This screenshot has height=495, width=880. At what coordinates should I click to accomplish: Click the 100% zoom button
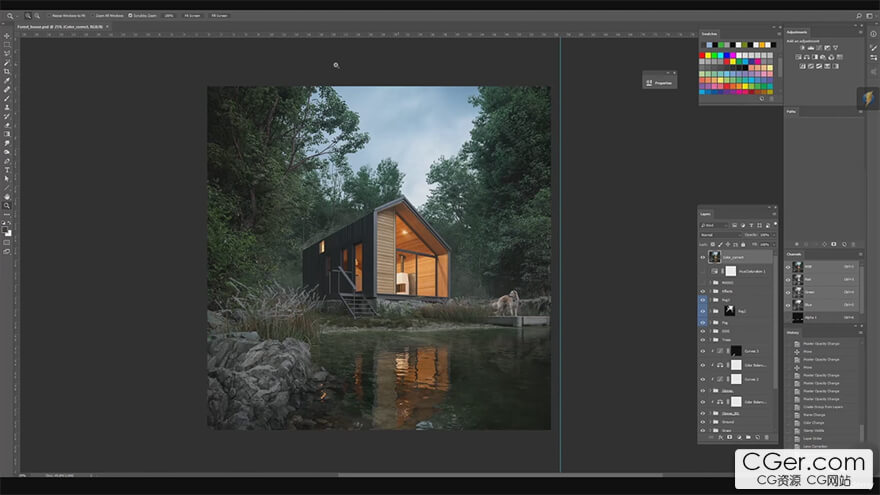coord(168,16)
